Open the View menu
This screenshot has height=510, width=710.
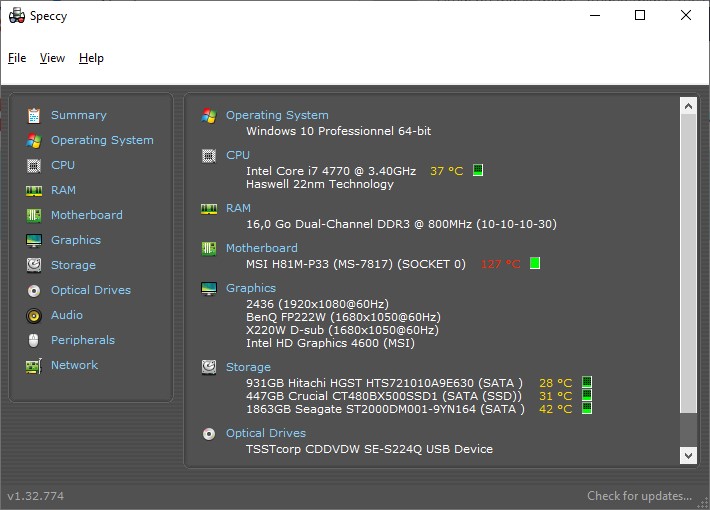click(x=52, y=58)
